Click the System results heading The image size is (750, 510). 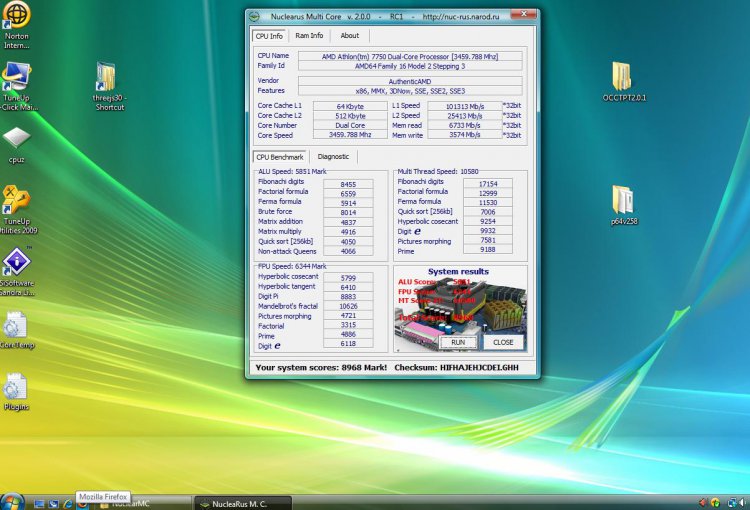tap(458, 271)
